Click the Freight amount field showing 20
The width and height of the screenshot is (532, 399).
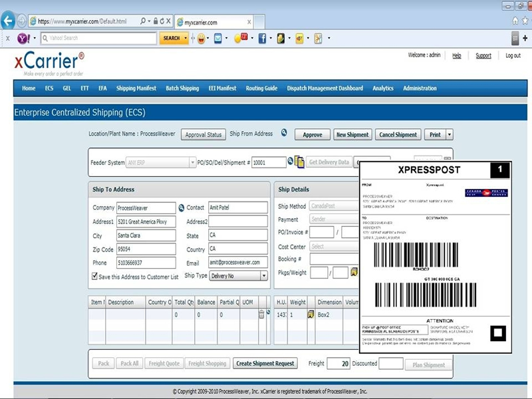[338, 363]
